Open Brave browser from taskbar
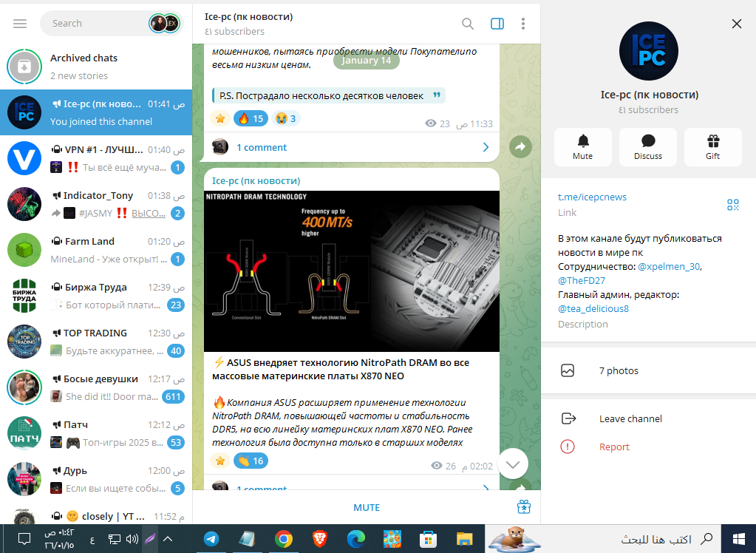This screenshot has height=553, width=756. [x=320, y=539]
